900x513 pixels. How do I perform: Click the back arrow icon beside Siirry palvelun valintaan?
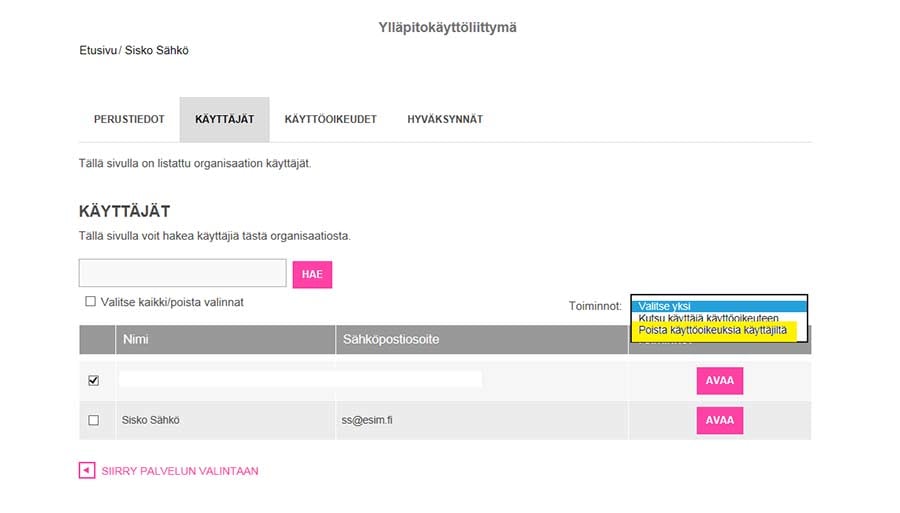coord(87,471)
